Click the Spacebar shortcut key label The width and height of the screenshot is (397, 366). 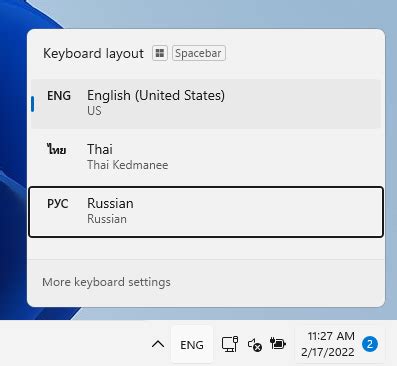(199, 53)
